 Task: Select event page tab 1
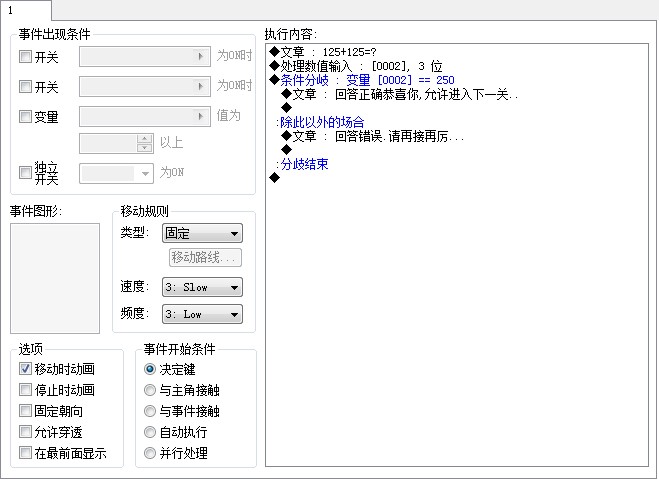coord(26,10)
